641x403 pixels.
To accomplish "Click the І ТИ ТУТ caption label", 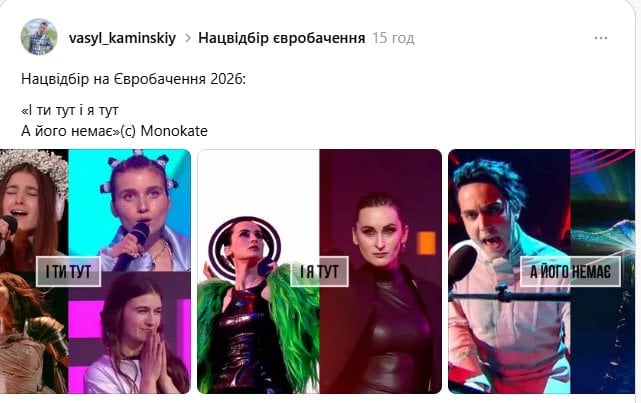I will 68,271.
